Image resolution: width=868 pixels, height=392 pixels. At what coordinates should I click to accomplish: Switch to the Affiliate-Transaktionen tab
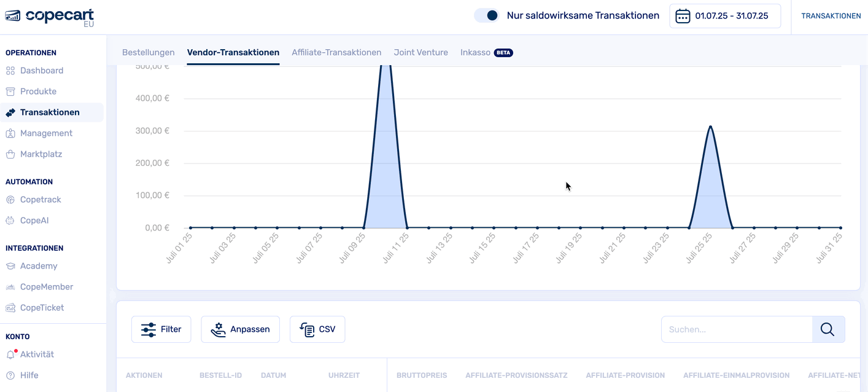click(x=336, y=52)
